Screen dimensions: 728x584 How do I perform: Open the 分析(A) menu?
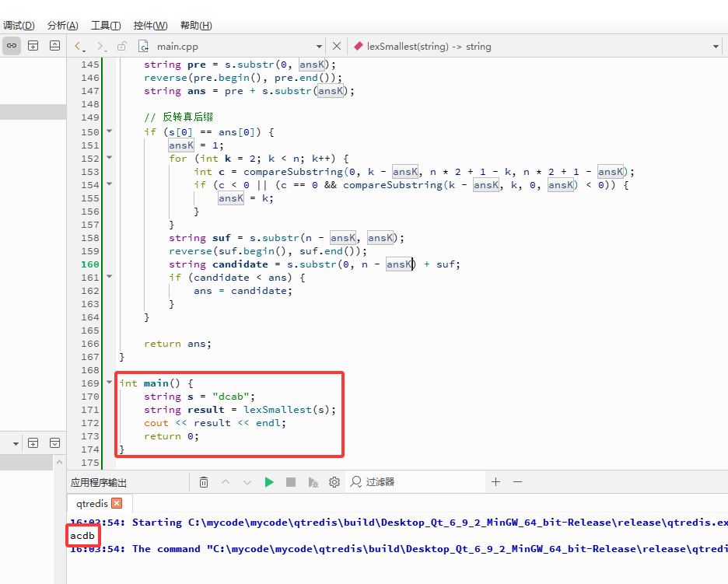(x=63, y=26)
